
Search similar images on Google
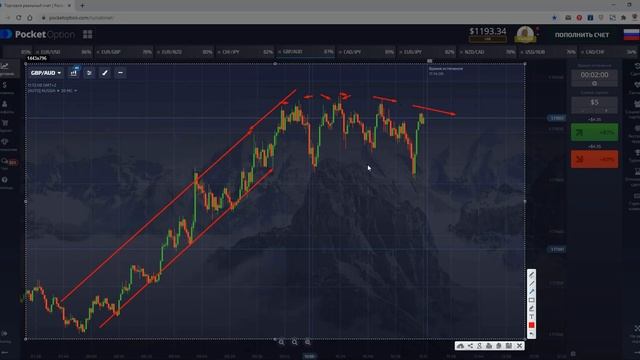[480, 346]
